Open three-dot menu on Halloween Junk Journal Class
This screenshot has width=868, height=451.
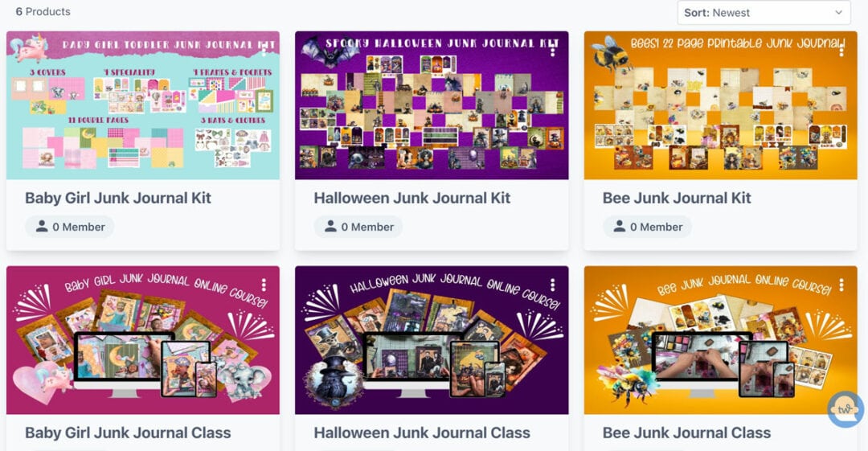pyautogui.click(x=552, y=285)
